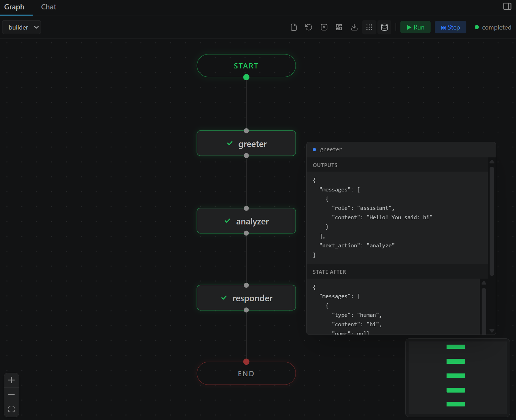This screenshot has height=420, width=516.
Task: Zoom out using the minus control
Action: [x=11, y=395]
